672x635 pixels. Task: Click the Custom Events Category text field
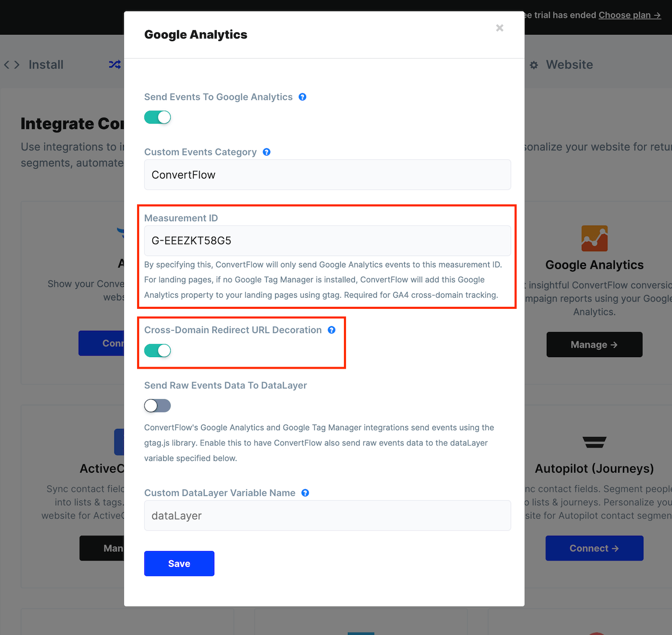[x=328, y=174]
